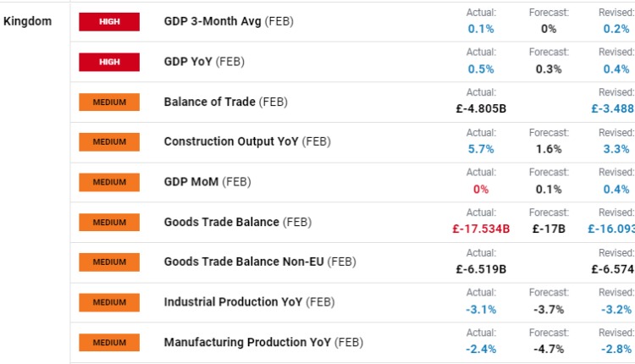This screenshot has width=635, height=364.
Task: Click the £-17B forecast value
Action: click(x=549, y=229)
